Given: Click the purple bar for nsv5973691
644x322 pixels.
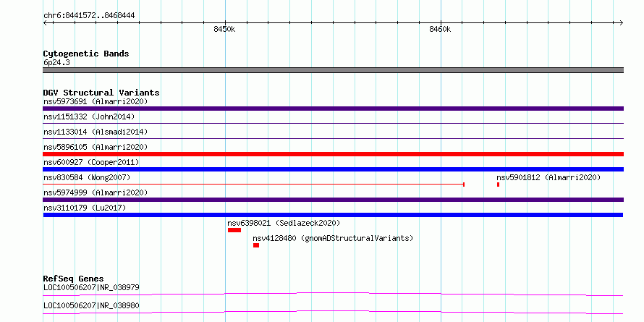Looking at the screenshot, I should pos(333,109).
